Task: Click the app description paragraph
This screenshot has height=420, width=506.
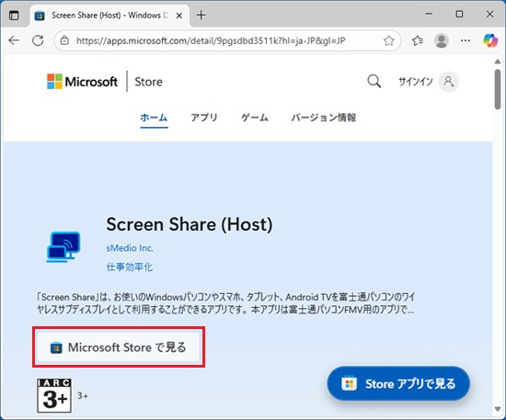Action: click(226, 303)
